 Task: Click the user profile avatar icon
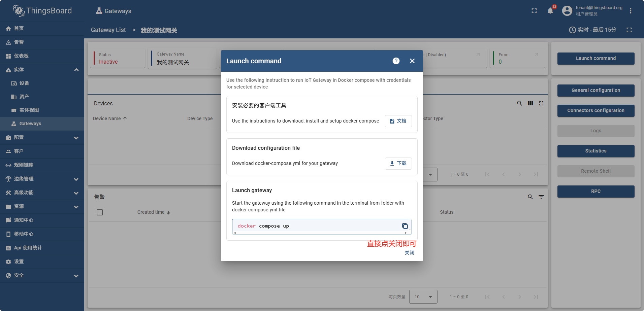pyautogui.click(x=567, y=11)
